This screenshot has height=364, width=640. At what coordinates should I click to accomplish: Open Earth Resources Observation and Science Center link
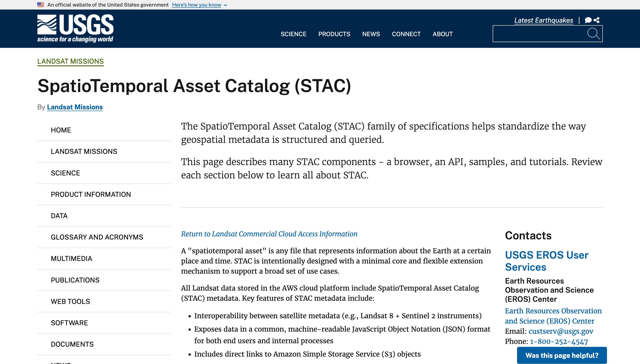(553, 316)
